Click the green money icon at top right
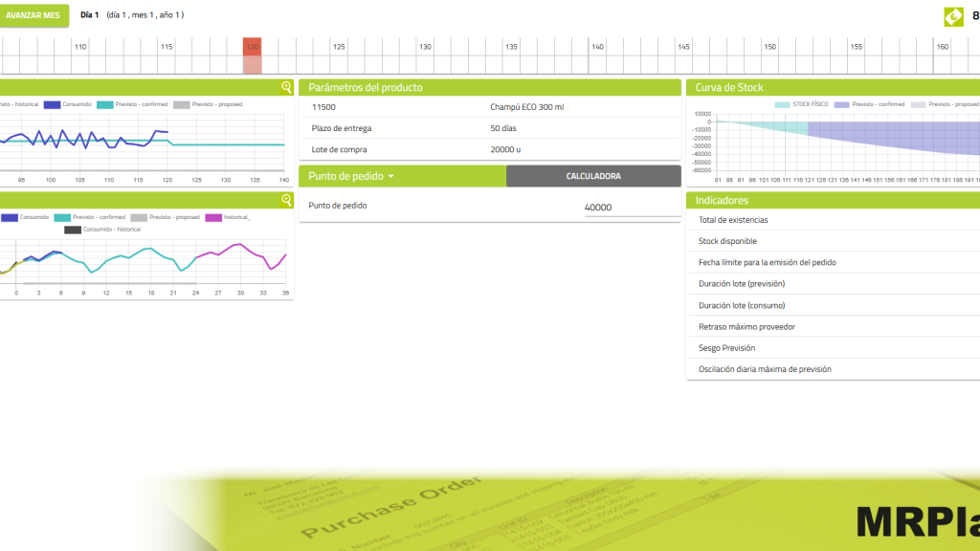Screen dimensions: 980x551 (x=954, y=16)
